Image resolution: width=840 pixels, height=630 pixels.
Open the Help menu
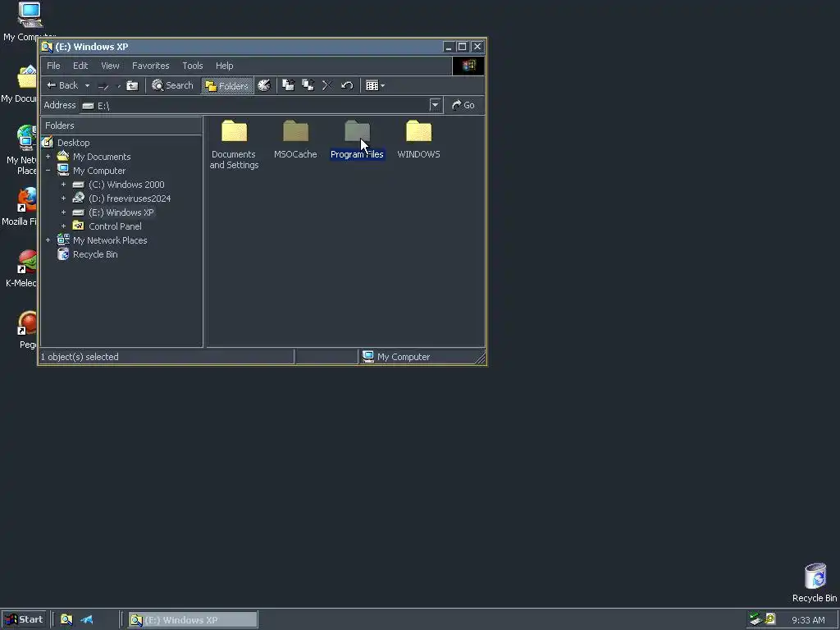(225, 66)
